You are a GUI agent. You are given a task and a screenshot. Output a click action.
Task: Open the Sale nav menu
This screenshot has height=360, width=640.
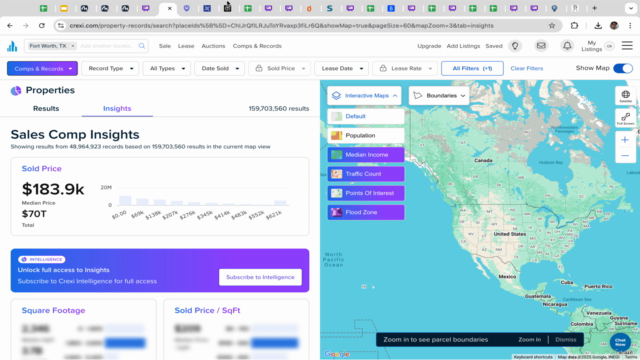pos(165,46)
